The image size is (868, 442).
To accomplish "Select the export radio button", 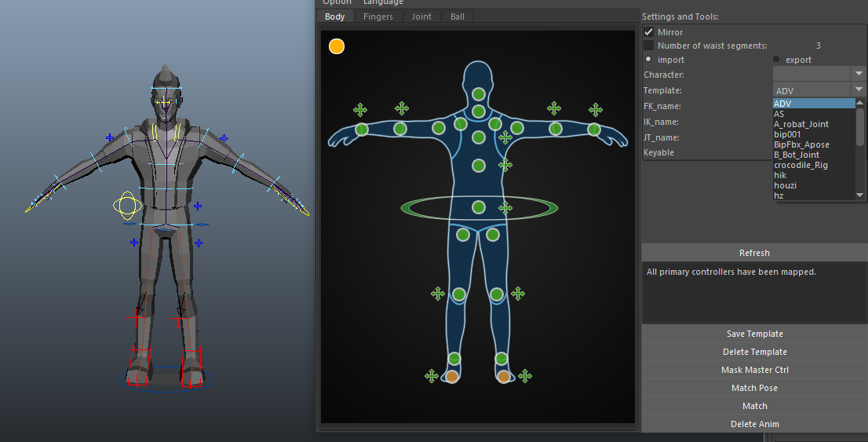I will pyautogui.click(x=776, y=59).
